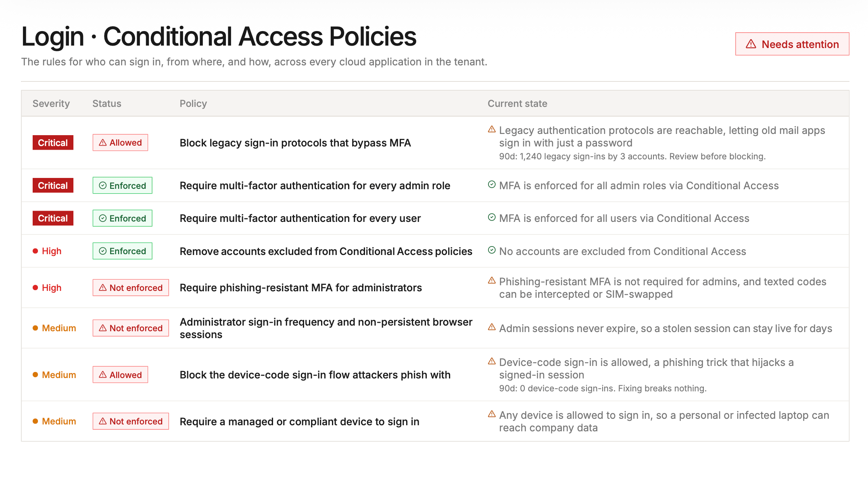Click Enforced status for excluded accounts policy
This screenshot has height=489, width=868.
(122, 251)
